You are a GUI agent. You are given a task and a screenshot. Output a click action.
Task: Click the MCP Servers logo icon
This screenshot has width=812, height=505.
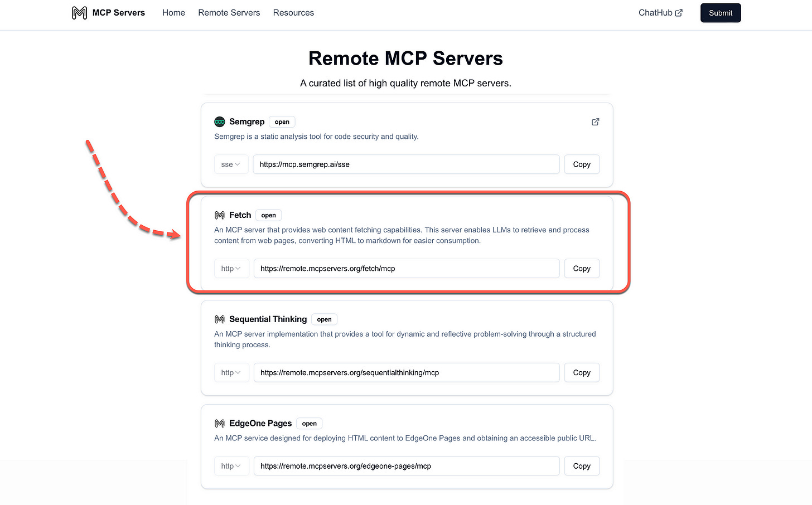(79, 12)
